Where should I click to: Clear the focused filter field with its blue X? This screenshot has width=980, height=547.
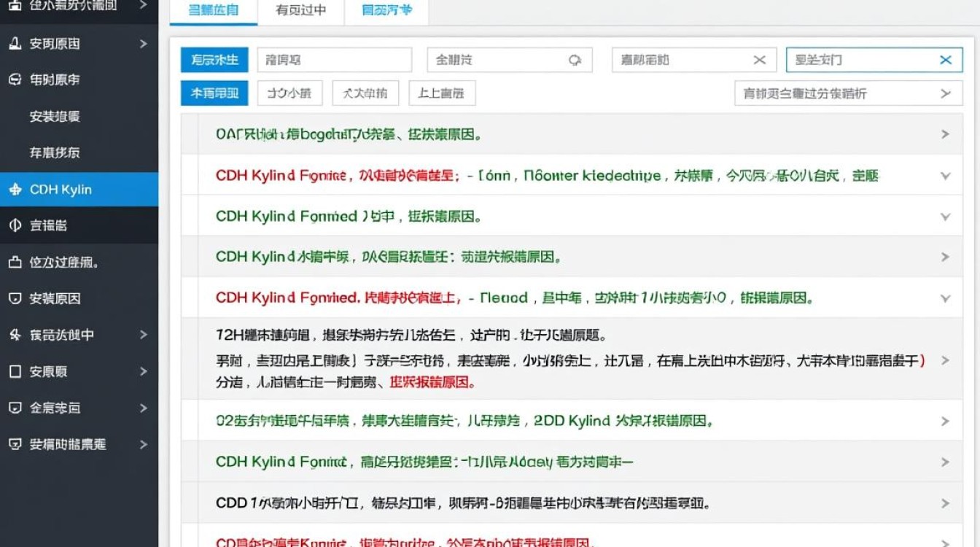coord(946,61)
